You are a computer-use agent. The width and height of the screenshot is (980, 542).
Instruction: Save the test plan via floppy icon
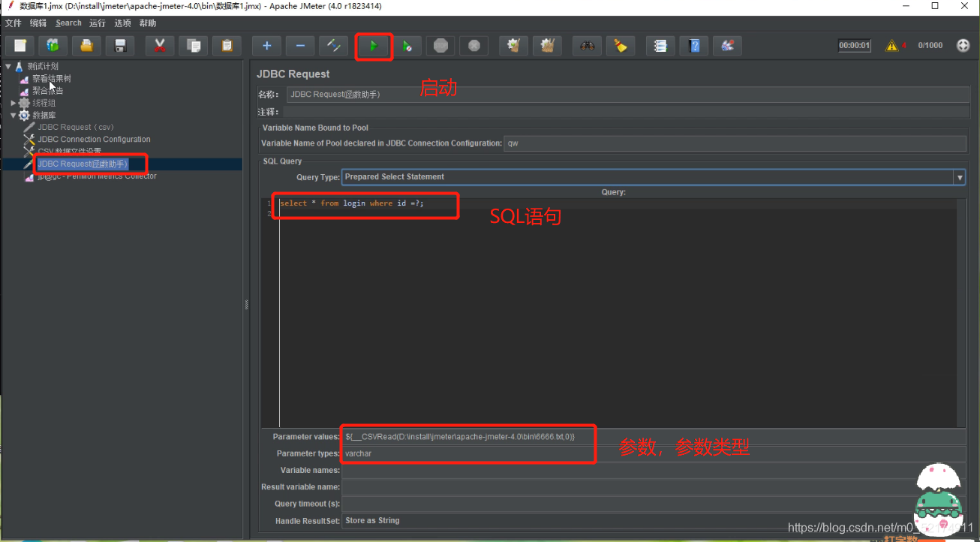click(120, 46)
